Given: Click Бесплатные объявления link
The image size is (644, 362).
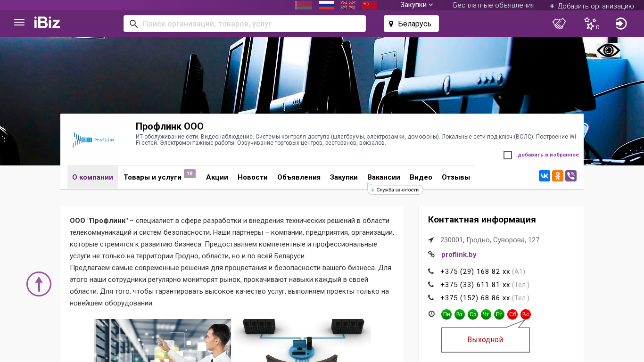Looking at the screenshot, I should click(x=494, y=5).
